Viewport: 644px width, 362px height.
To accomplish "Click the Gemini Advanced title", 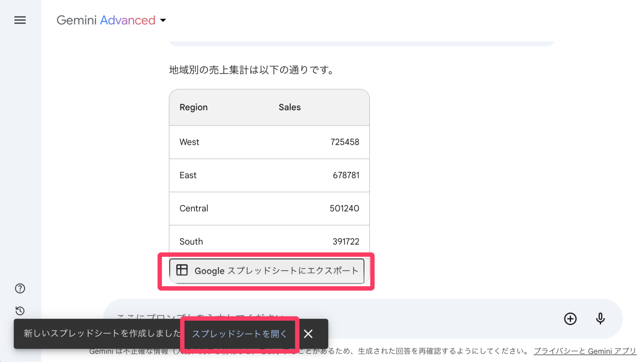I will [106, 20].
